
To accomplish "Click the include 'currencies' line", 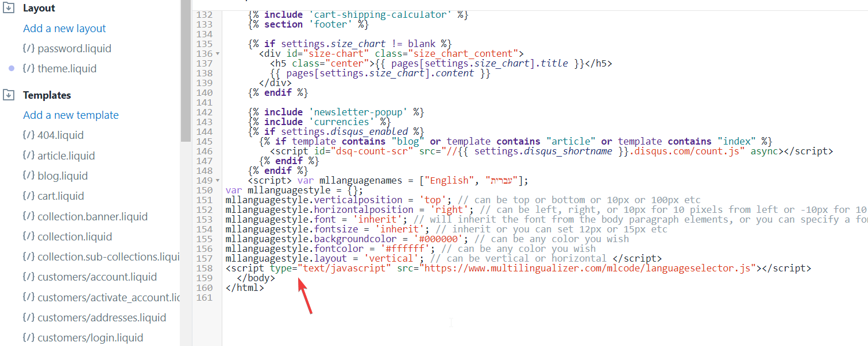I will coord(319,122).
